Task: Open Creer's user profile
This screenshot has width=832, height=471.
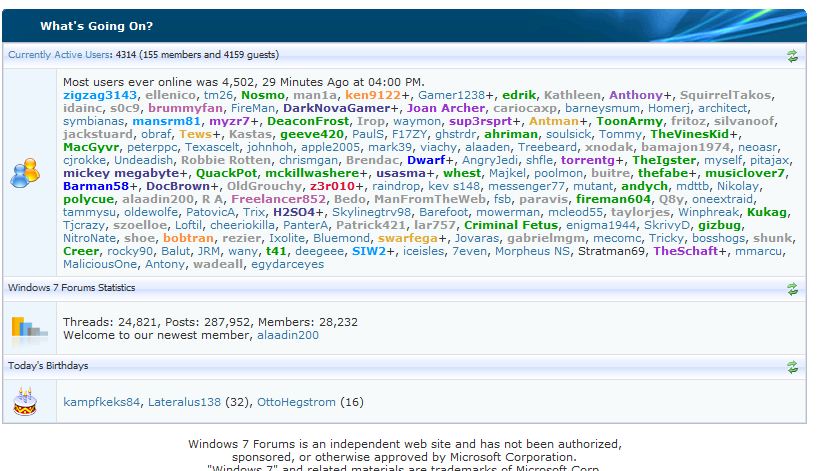Action: 81,251
